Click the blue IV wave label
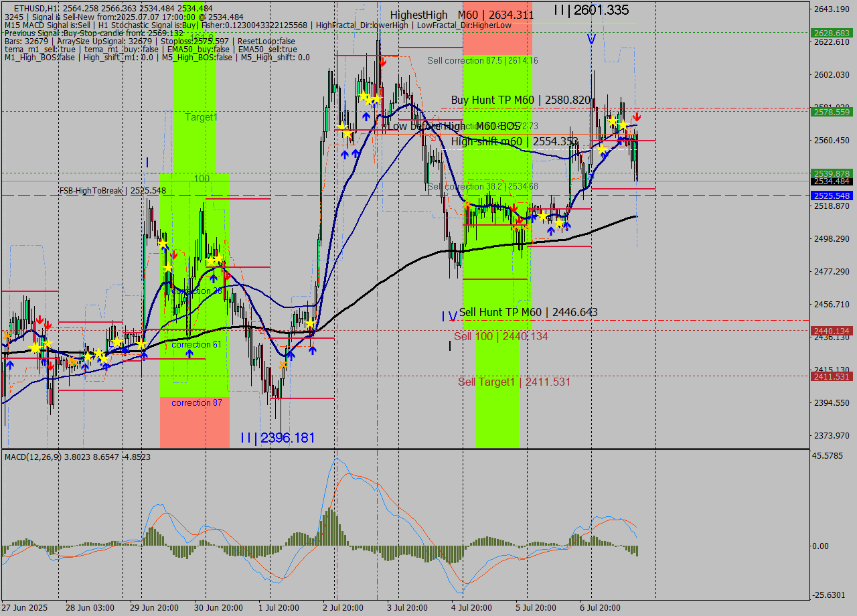This screenshot has width=857, height=616. 449,316
